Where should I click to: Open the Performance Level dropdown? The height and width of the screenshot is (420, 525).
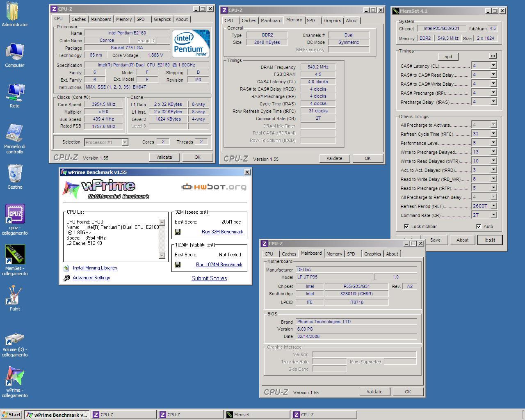493,143
